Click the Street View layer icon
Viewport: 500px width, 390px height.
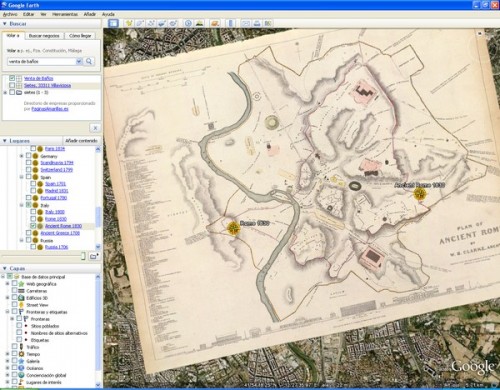[x=21, y=305]
